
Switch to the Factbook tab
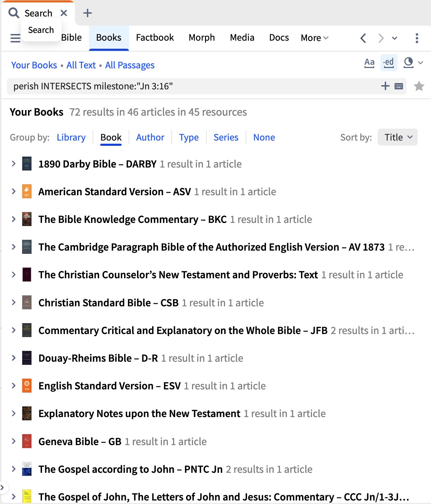pyautogui.click(x=155, y=38)
